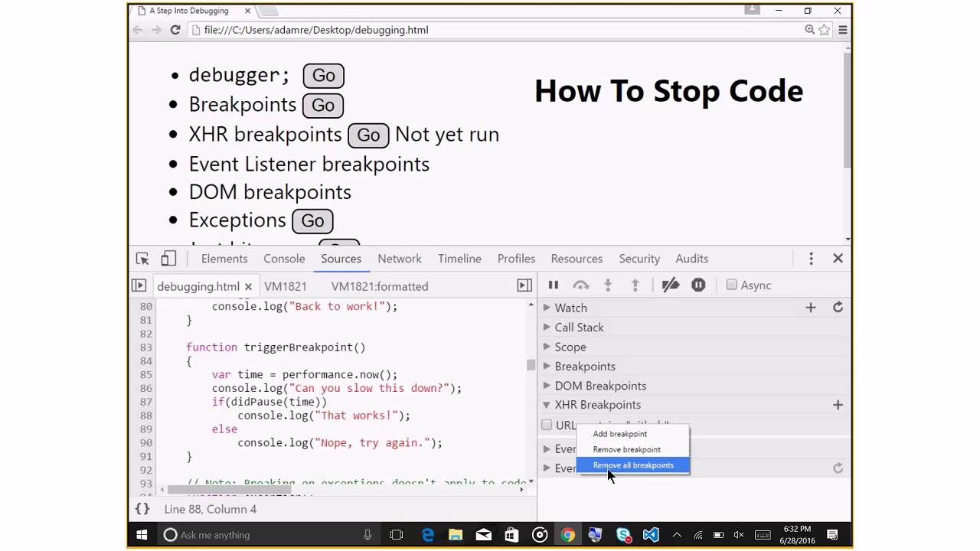Switch to the Console tab
Screen dimensions: 980x551
[x=284, y=259]
